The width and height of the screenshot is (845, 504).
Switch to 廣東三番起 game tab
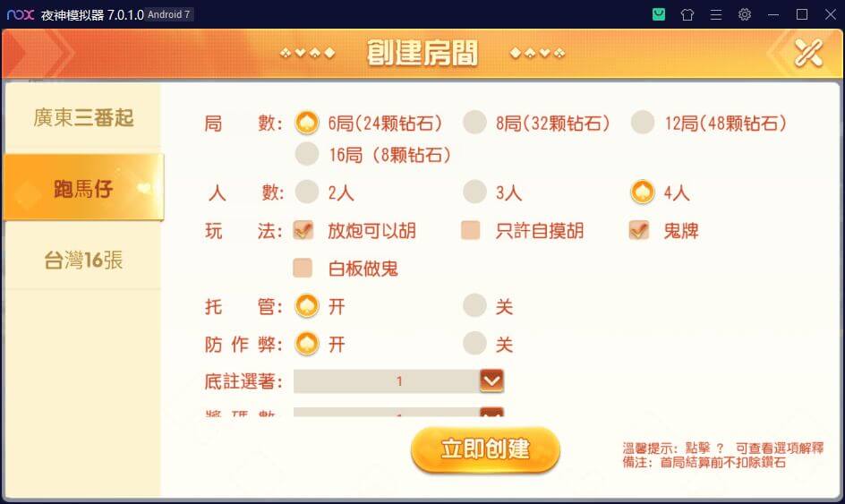pos(83,117)
